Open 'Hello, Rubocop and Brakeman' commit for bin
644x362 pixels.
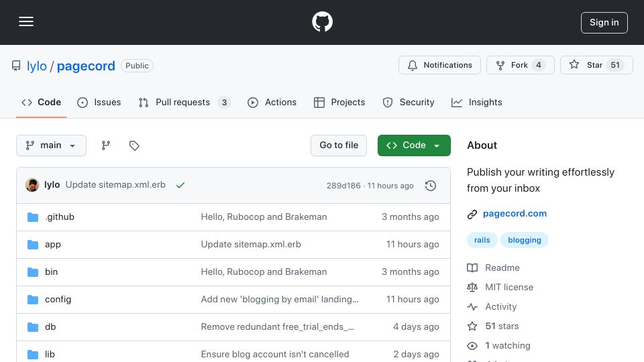tap(264, 271)
